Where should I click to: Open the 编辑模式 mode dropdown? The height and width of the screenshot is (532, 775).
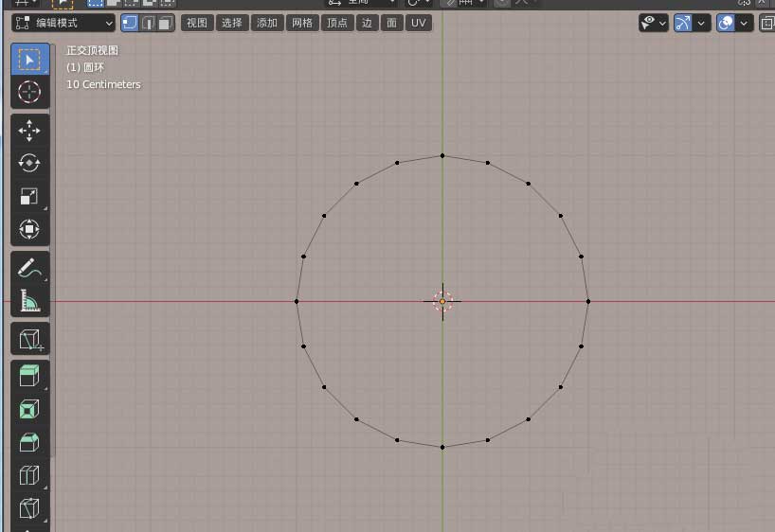tap(63, 23)
